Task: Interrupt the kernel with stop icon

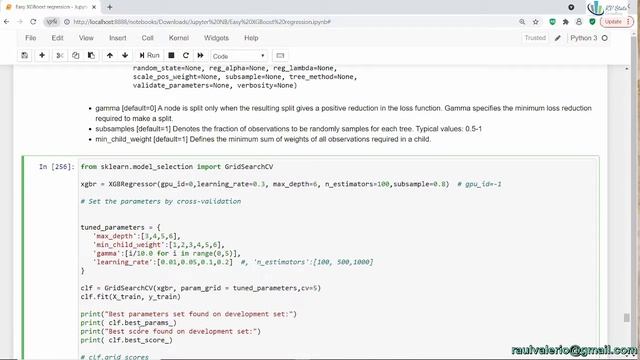Action: 171,56
